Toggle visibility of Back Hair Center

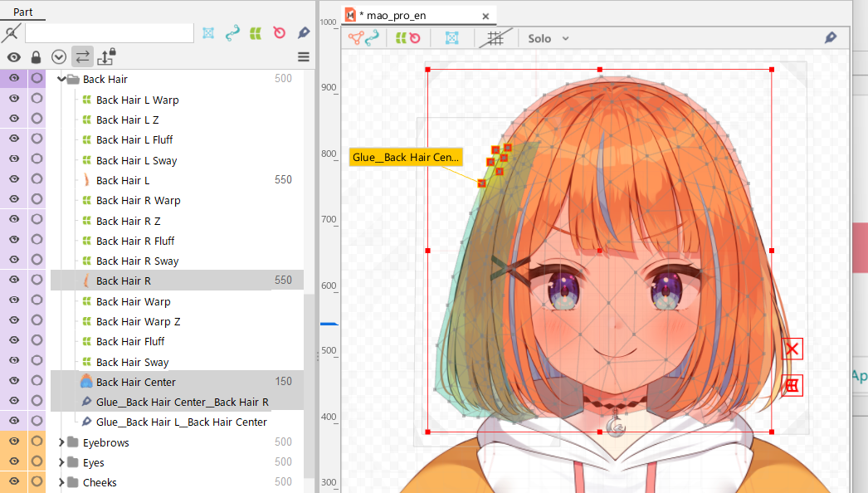pyautogui.click(x=14, y=382)
